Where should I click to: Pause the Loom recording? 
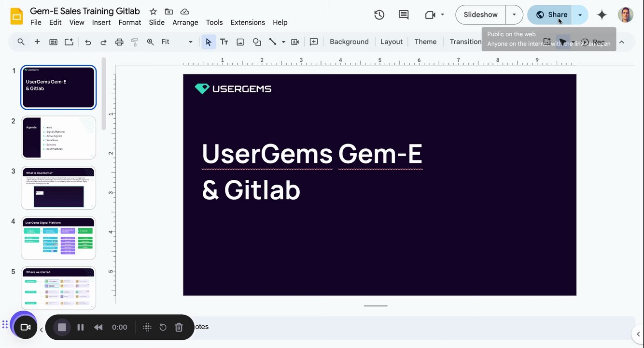click(x=81, y=327)
